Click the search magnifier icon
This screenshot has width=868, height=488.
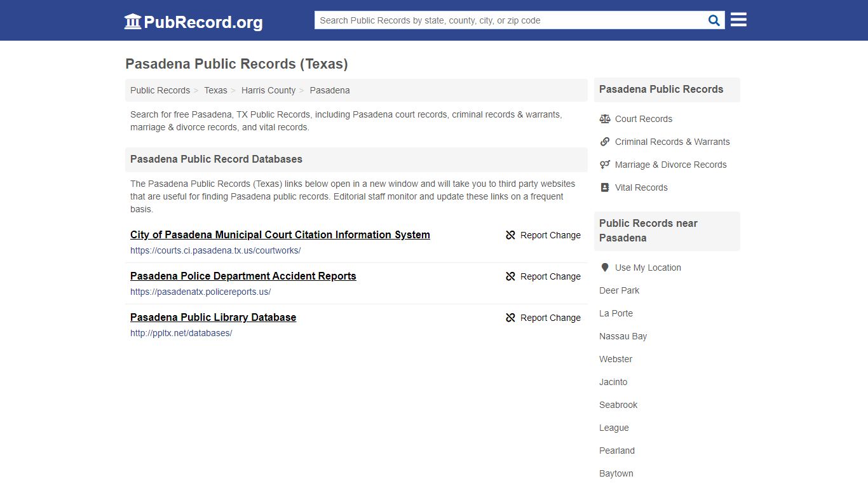click(x=714, y=20)
